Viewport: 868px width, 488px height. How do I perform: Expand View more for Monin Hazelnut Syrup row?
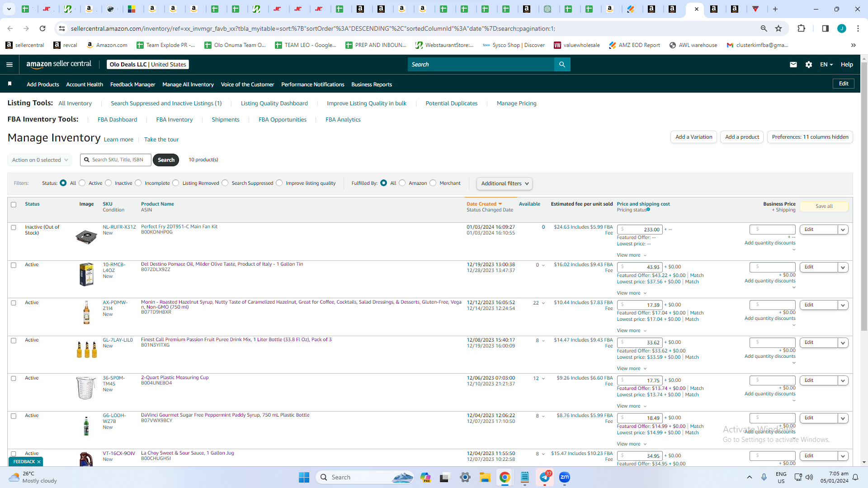pyautogui.click(x=632, y=331)
